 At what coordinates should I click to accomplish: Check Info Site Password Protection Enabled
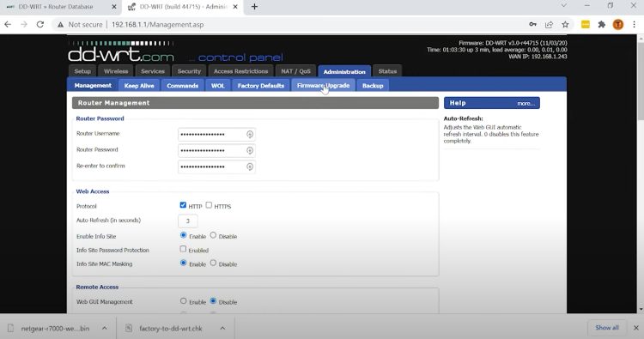[183, 249]
